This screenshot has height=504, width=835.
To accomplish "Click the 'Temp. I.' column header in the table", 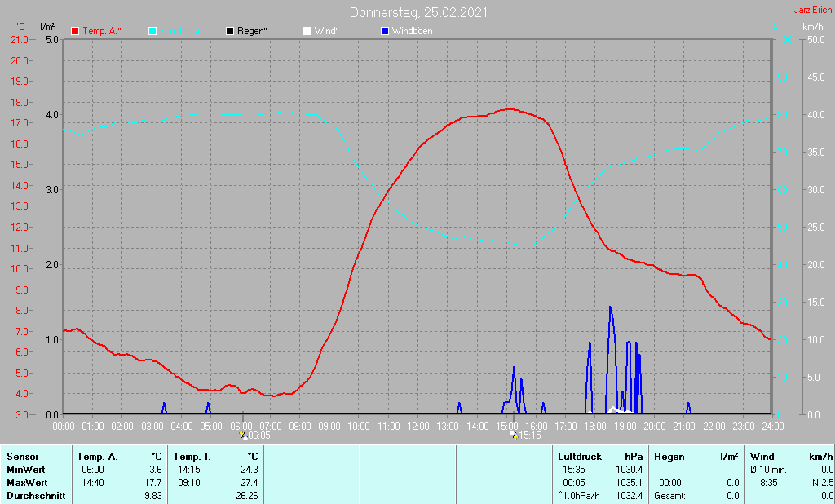I will tap(192, 457).
